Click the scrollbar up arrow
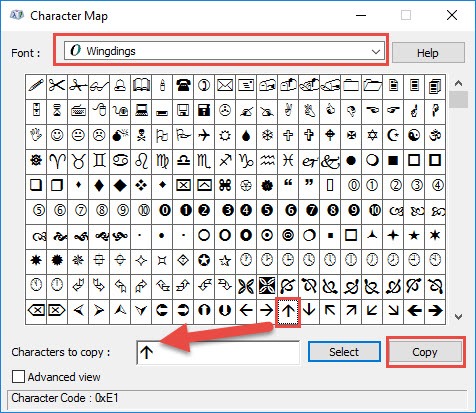 click(x=459, y=83)
